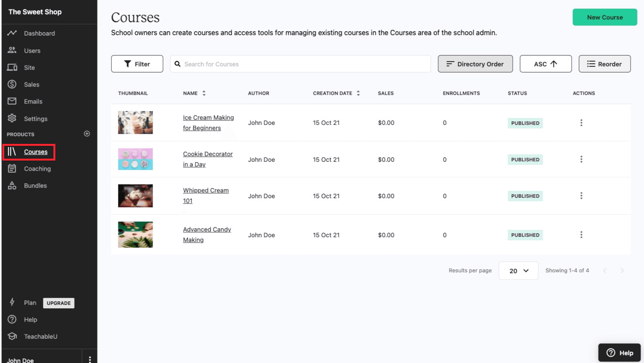
Task: Open the floating Help widget
Action: tap(619, 352)
